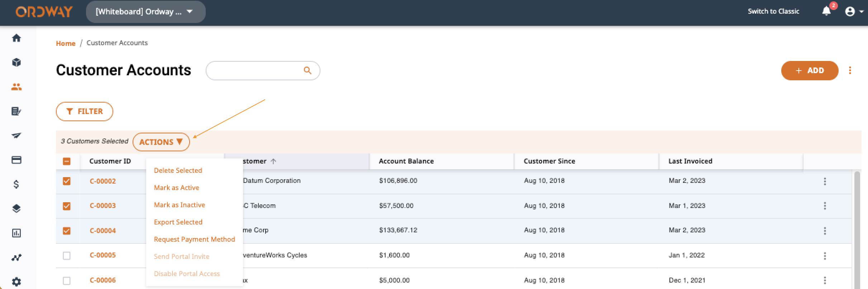
Task: Open customer C-00004 link
Action: click(103, 231)
